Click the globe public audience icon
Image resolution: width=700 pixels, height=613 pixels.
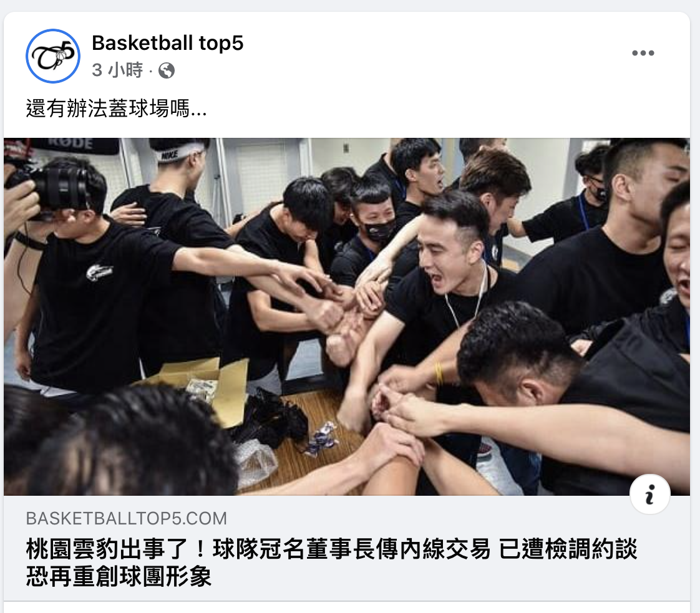(167, 70)
